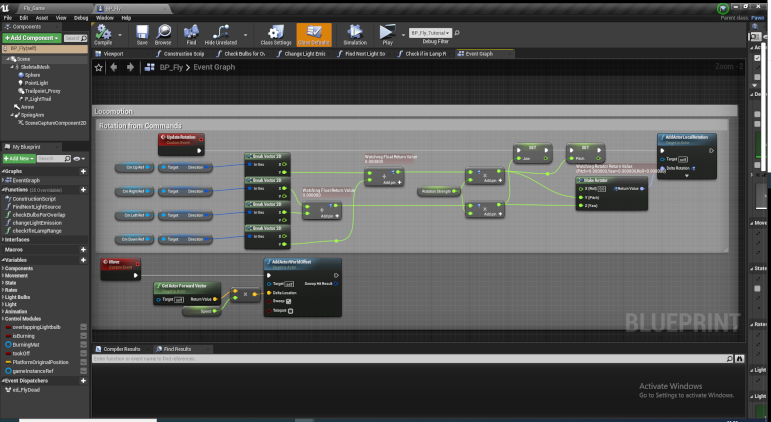This screenshot has width=771, height=422.
Task: Click the magnifier icon beside Debug Filter
Action: tap(457, 33)
